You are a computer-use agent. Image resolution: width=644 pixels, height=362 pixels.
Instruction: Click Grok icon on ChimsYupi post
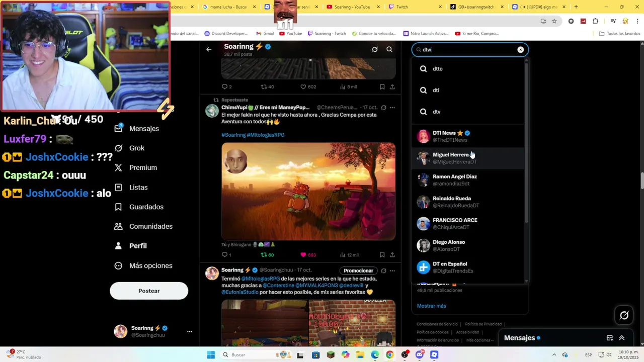click(x=383, y=108)
